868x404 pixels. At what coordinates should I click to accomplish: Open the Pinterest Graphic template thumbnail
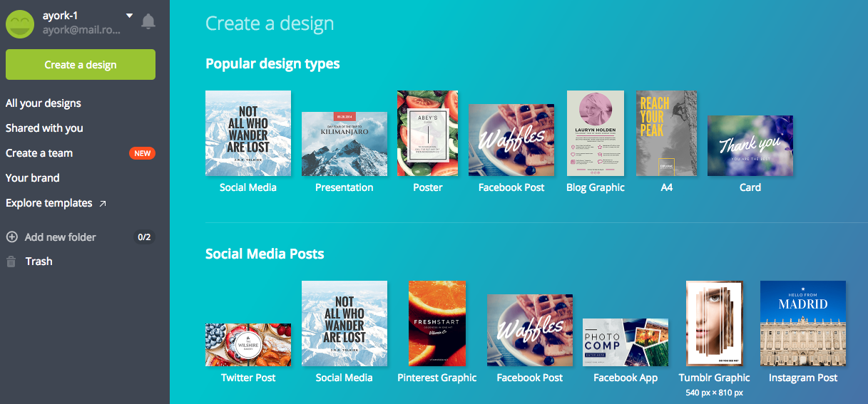pyautogui.click(x=437, y=323)
